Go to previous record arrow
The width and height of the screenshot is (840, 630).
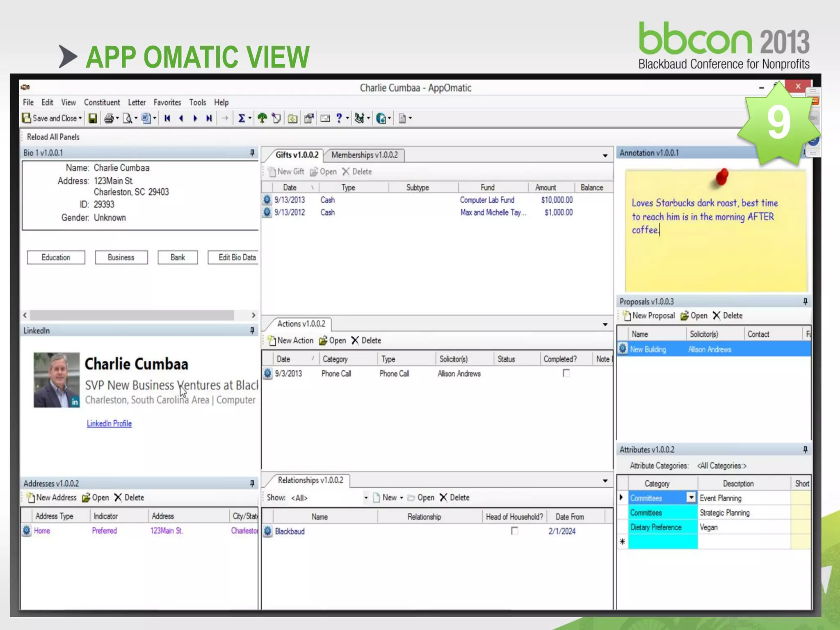[x=181, y=119]
